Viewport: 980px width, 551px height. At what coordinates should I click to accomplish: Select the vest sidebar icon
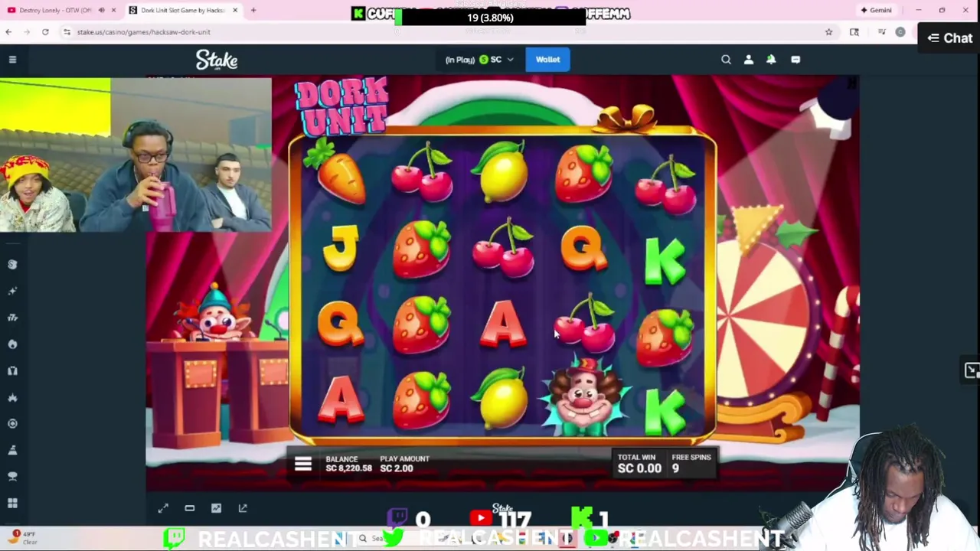12,370
